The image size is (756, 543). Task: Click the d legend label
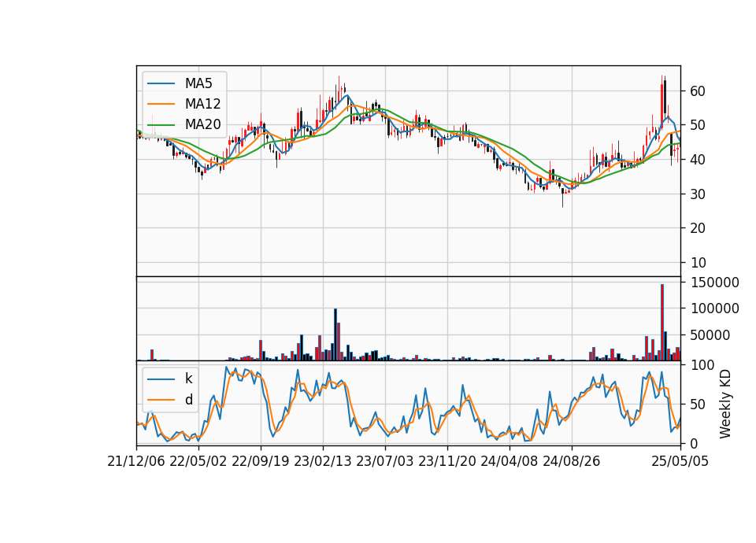(188, 400)
